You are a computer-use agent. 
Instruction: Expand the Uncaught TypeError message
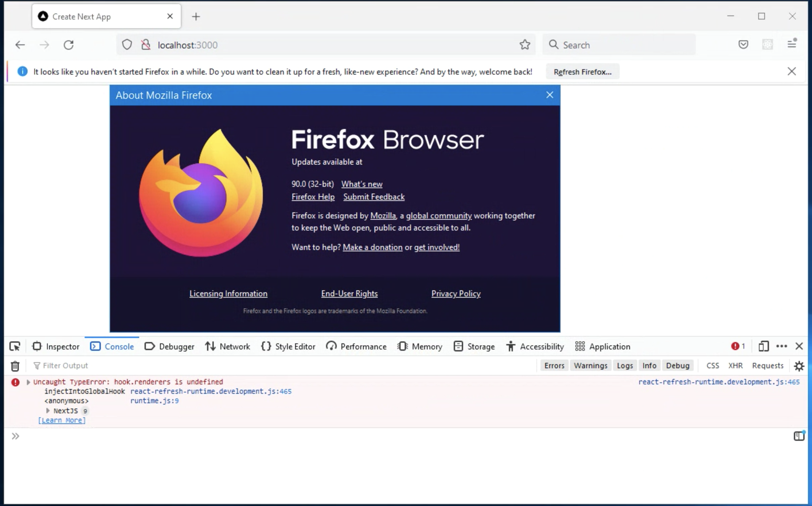coord(28,382)
